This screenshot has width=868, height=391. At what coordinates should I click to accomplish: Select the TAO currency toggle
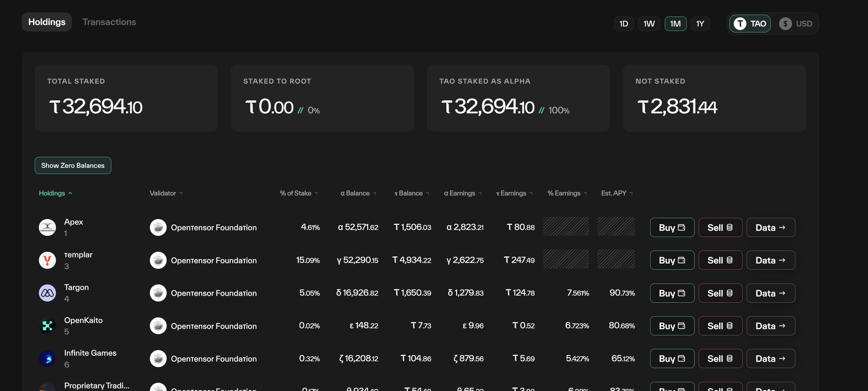click(x=750, y=24)
